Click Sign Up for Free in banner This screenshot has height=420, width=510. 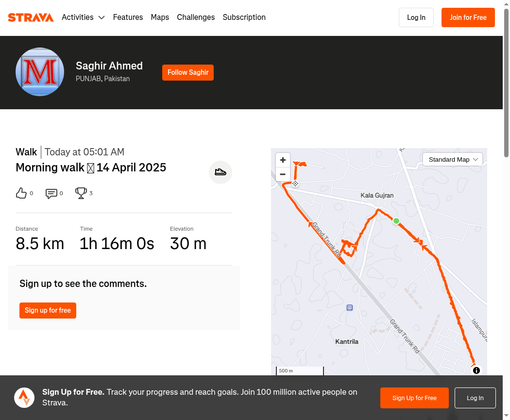pos(414,398)
